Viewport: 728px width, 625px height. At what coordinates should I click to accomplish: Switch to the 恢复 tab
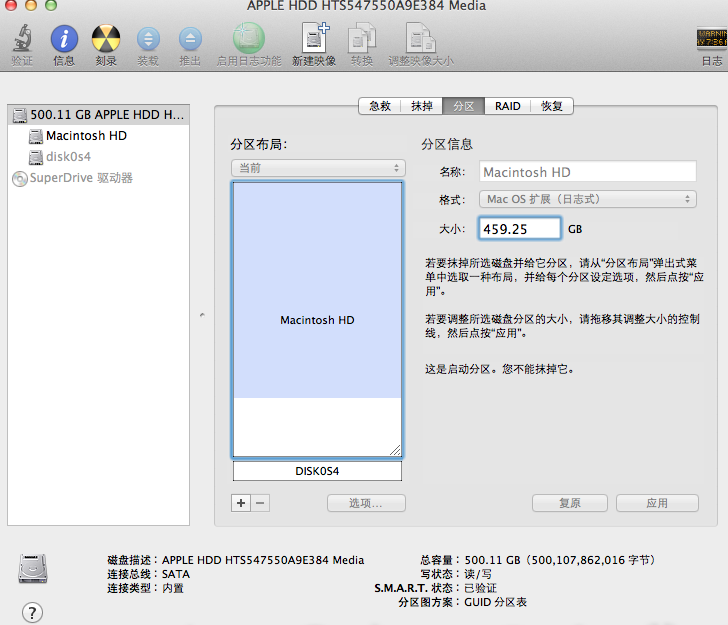pyautogui.click(x=552, y=106)
